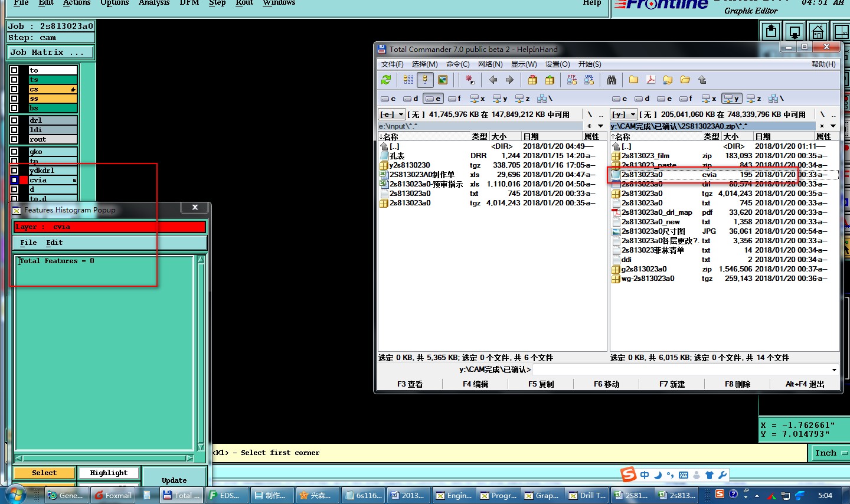The image size is (850, 504).
Task: Select the full details view icon
Action: [425, 80]
